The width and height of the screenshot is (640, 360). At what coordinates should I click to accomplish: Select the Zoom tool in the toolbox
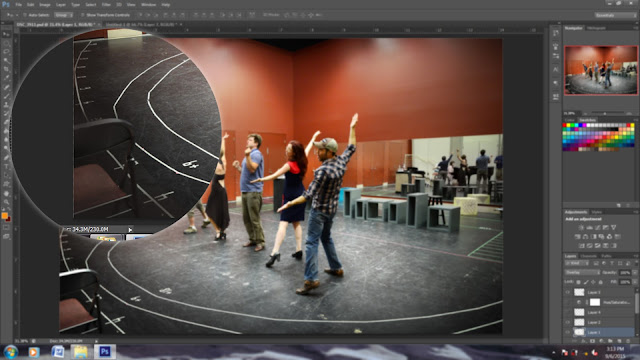pos(6,202)
